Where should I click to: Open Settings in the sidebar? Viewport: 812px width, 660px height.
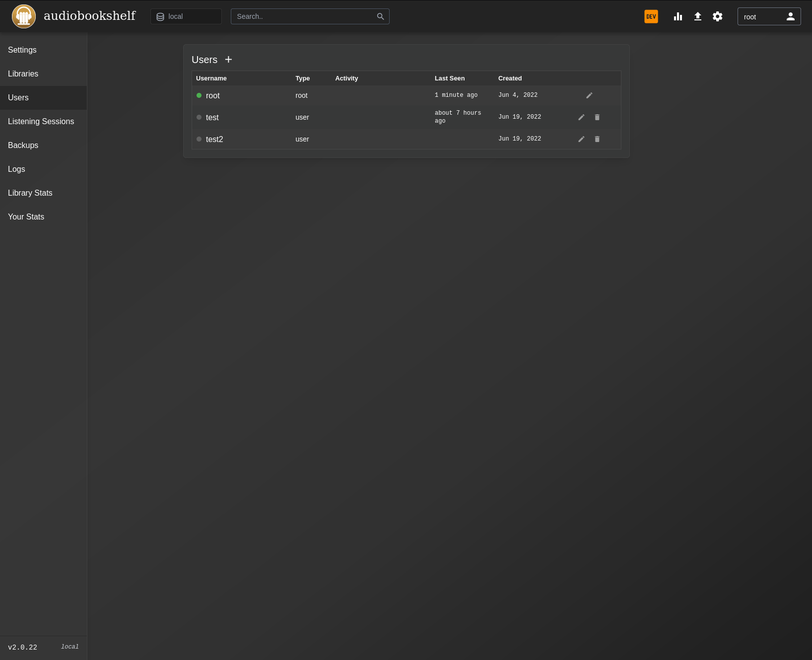coord(44,50)
